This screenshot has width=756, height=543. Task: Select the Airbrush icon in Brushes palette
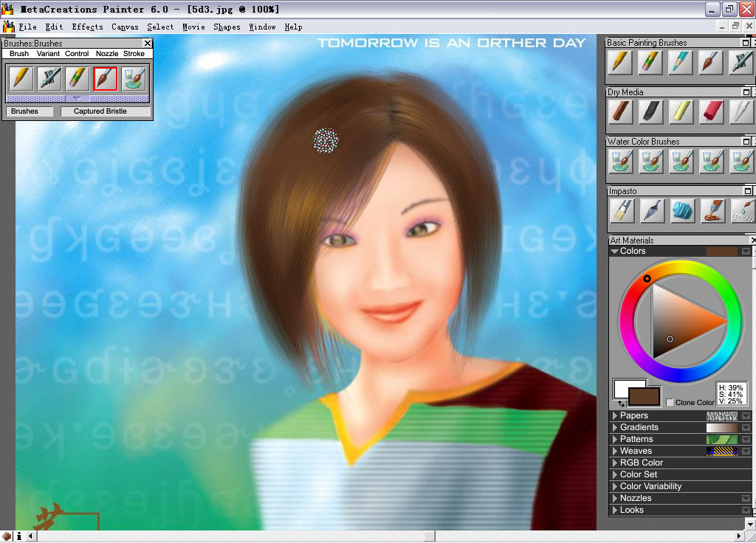point(49,79)
